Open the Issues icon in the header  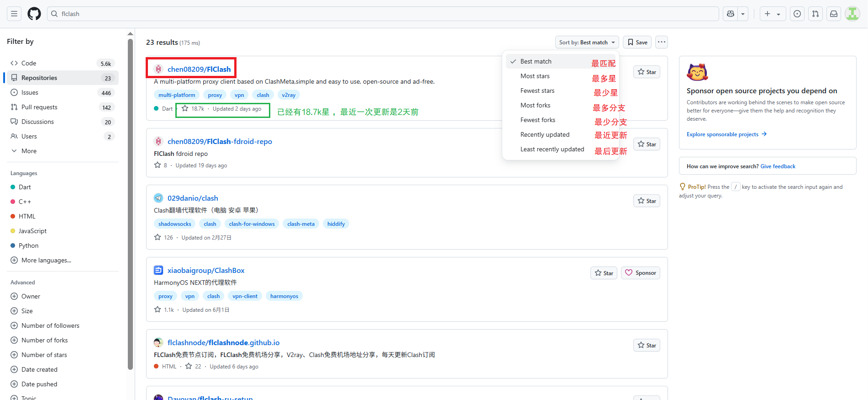(x=797, y=14)
